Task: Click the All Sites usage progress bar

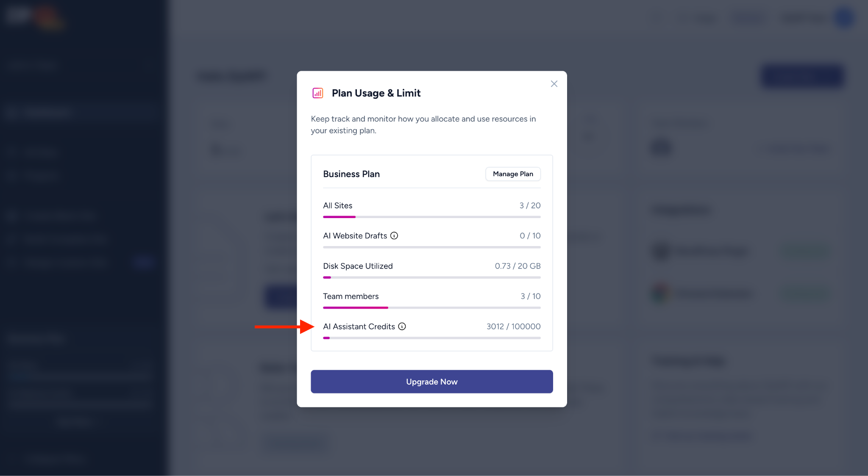Action: tap(431, 217)
